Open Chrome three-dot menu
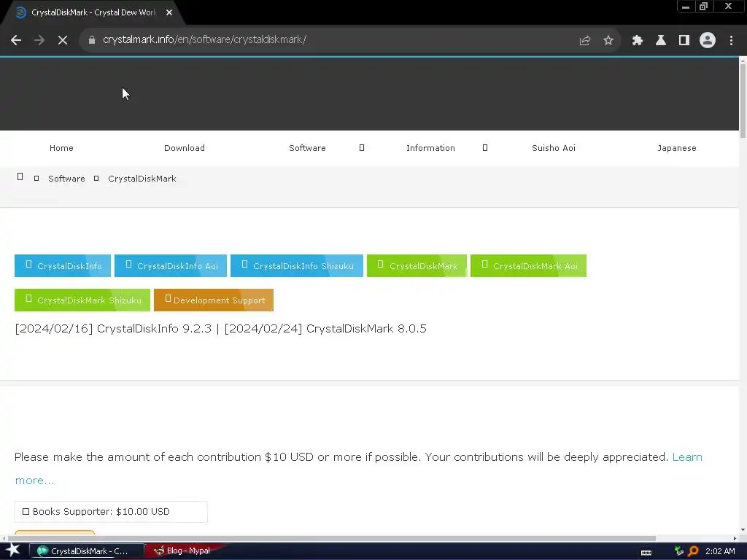747x560 pixels. coord(731,41)
